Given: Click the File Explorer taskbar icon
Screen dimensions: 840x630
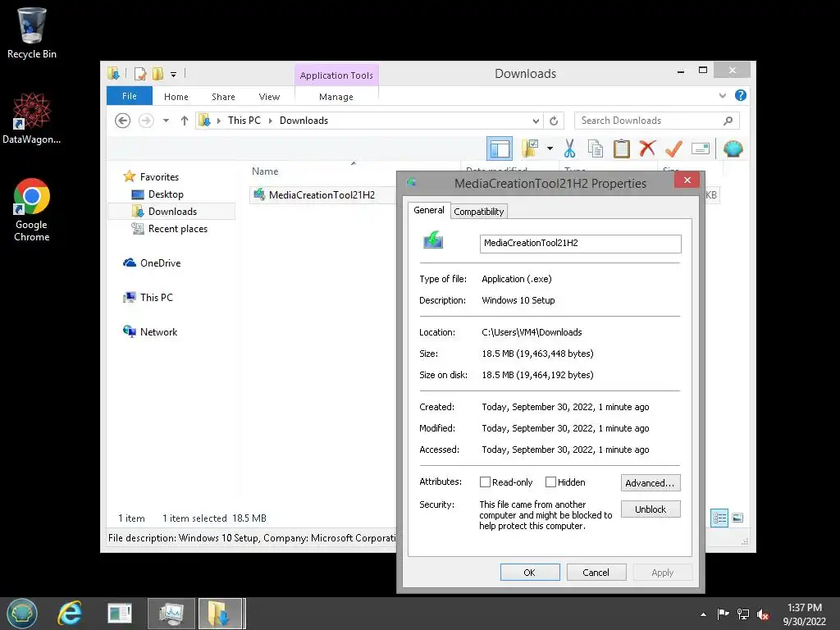Looking at the screenshot, I should pyautogui.click(x=221, y=614).
